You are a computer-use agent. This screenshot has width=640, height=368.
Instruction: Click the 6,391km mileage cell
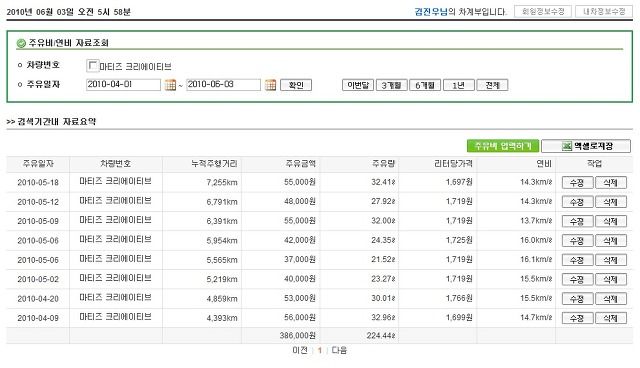[222, 221]
